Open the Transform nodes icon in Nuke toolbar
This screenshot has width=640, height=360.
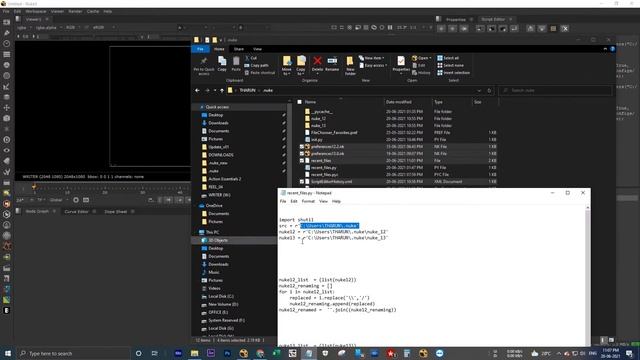(7, 108)
